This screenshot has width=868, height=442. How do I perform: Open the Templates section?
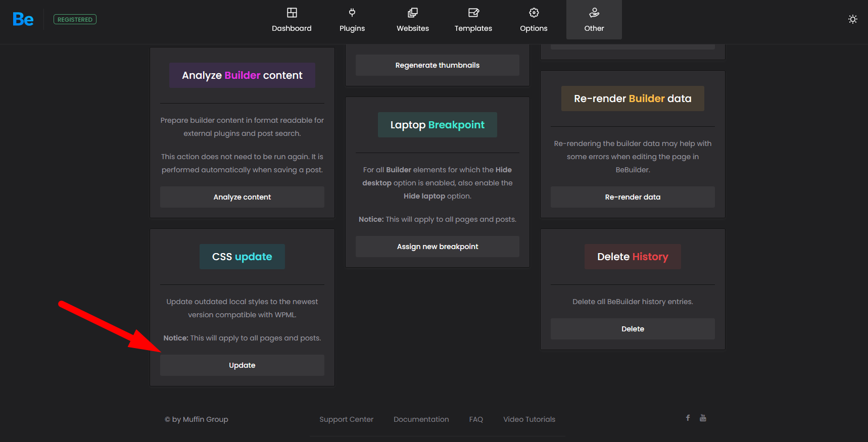(x=473, y=20)
